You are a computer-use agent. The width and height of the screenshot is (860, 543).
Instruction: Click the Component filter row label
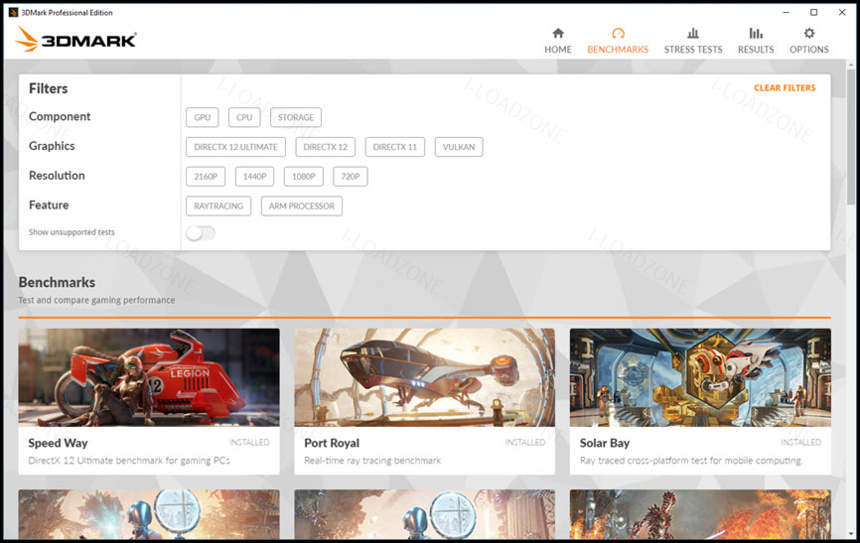pyautogui.click(x=60, y=117)
